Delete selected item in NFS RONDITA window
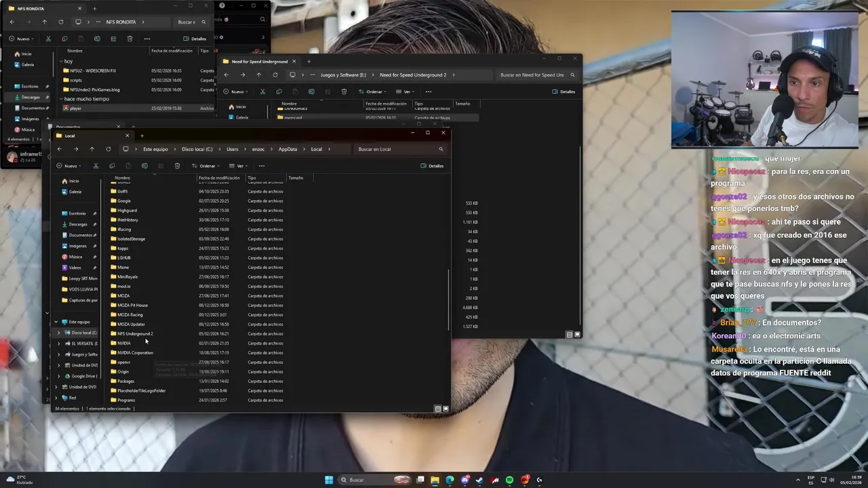 coord(130,39)
